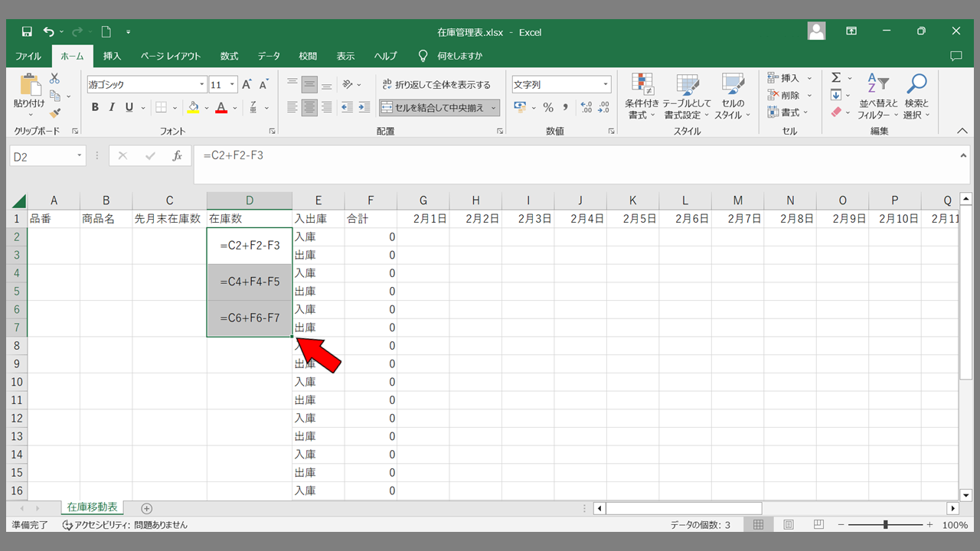Image resolution: width=980 pixels, height=551 pixels.
Task: Switch to the 数式 tab
Action: point(229,56)
